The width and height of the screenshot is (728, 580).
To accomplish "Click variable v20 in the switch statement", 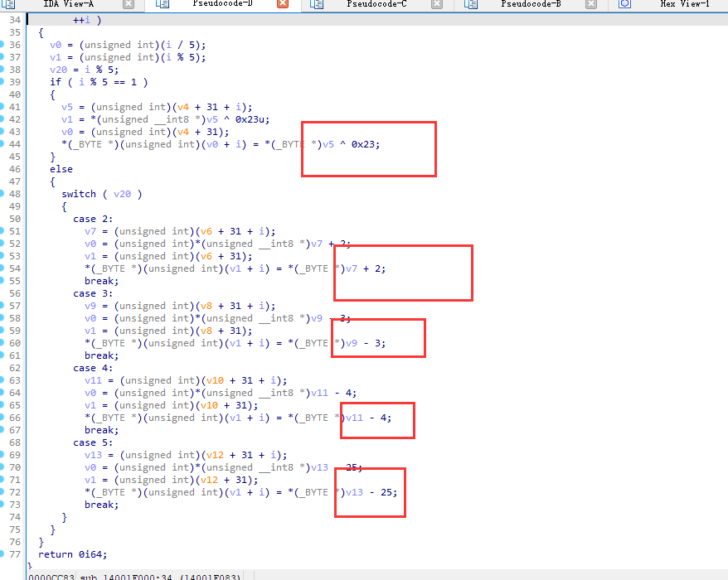I will tap(122, 194).
